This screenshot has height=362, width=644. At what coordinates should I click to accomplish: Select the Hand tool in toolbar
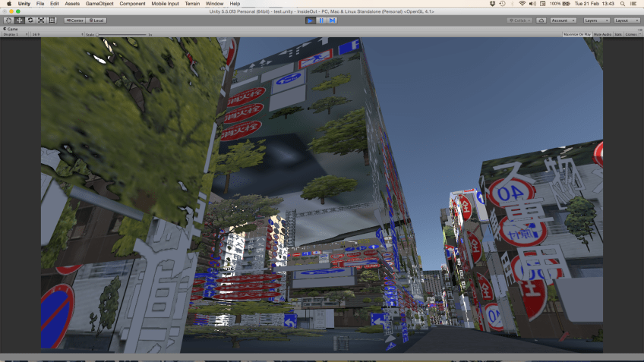click(9, 20)
